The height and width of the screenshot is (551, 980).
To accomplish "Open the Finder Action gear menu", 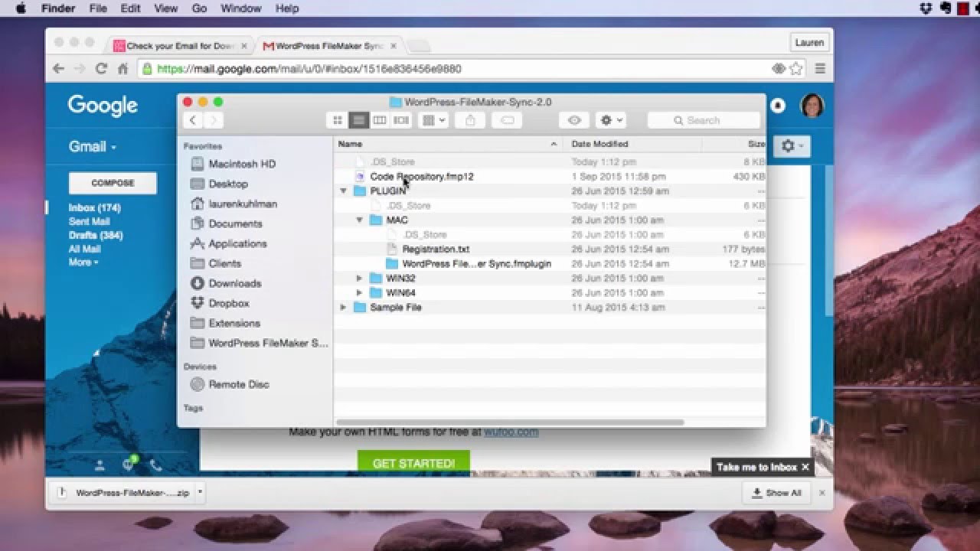I will tap(610, 120).
